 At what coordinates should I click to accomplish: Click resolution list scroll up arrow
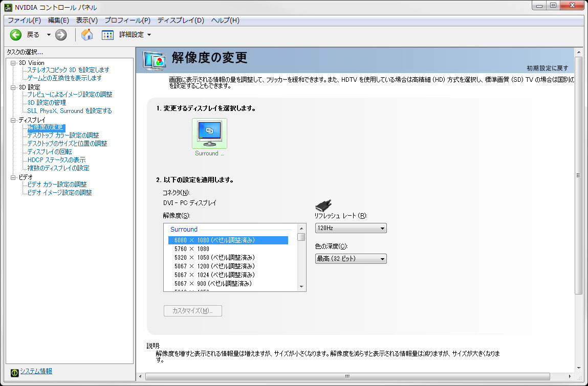click(301, 228)
